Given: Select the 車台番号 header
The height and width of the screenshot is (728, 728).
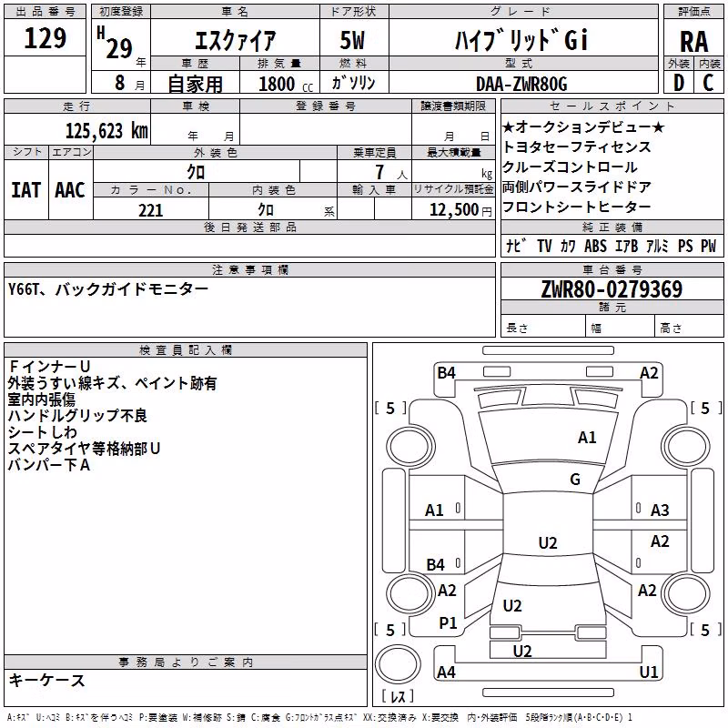Looking at the screenshot, I should [x=612, y=269].
